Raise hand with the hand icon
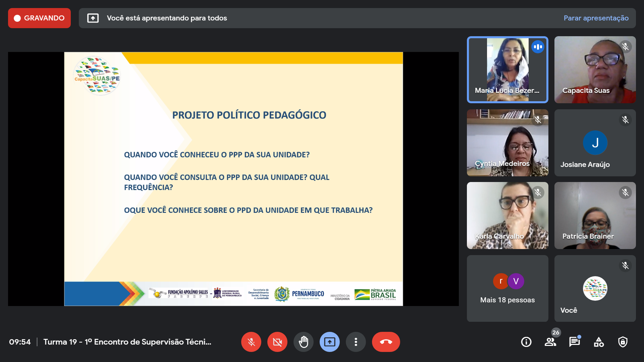Screen dimensions: 644x362 click(303, 342)
